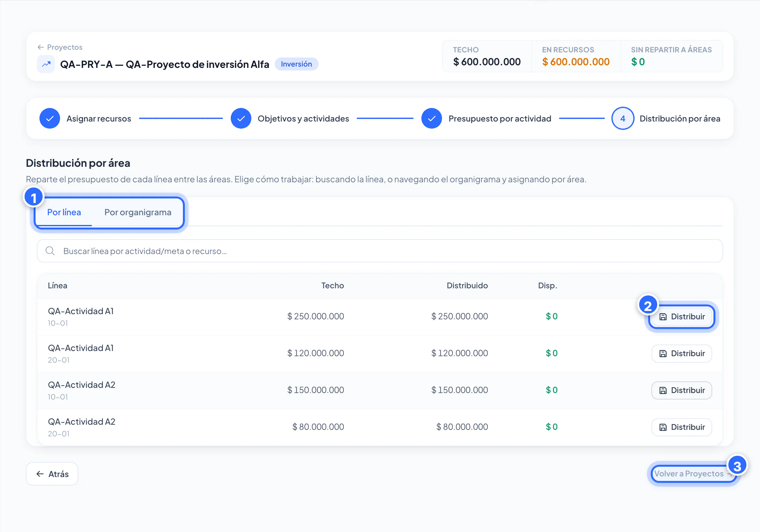The image size is (760, 532).
Task: Click the EN RECURSOS orange amount
Action: (x=575, y=62)
